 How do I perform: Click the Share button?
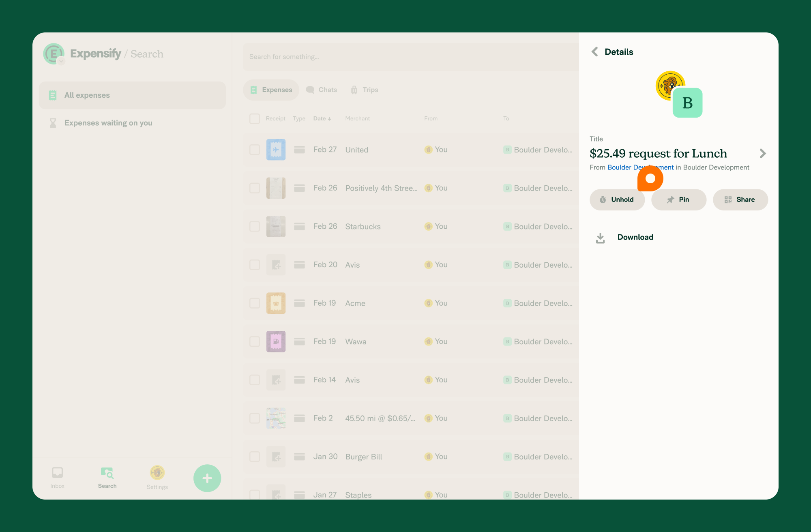740,199
